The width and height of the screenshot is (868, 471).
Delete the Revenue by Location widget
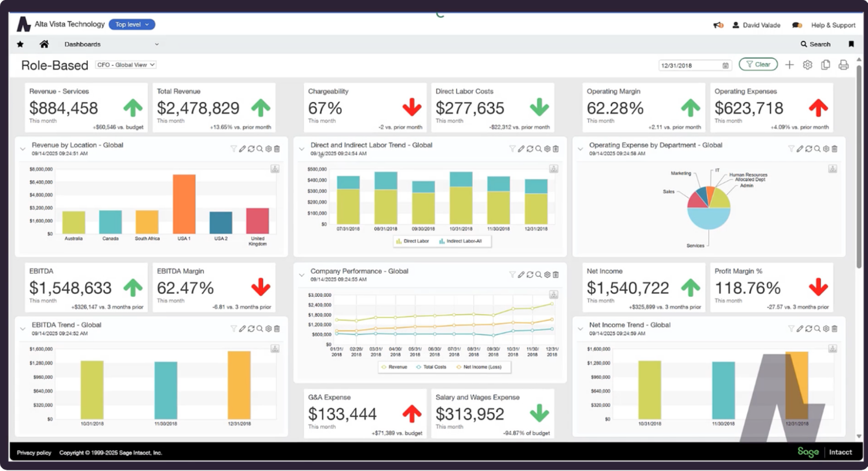coord(277,149)
